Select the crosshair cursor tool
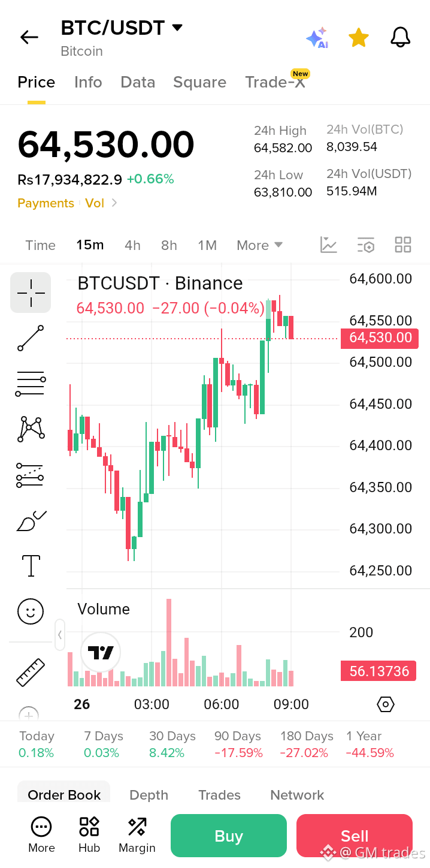The width and height of the screenshot is (430, 868). pyautogui.click(x=31, y=293)
